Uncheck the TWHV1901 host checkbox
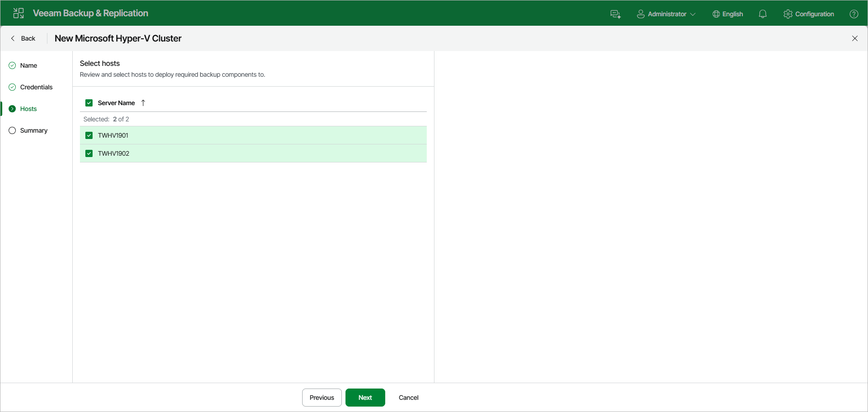868x412 pixels. [89, 135]
